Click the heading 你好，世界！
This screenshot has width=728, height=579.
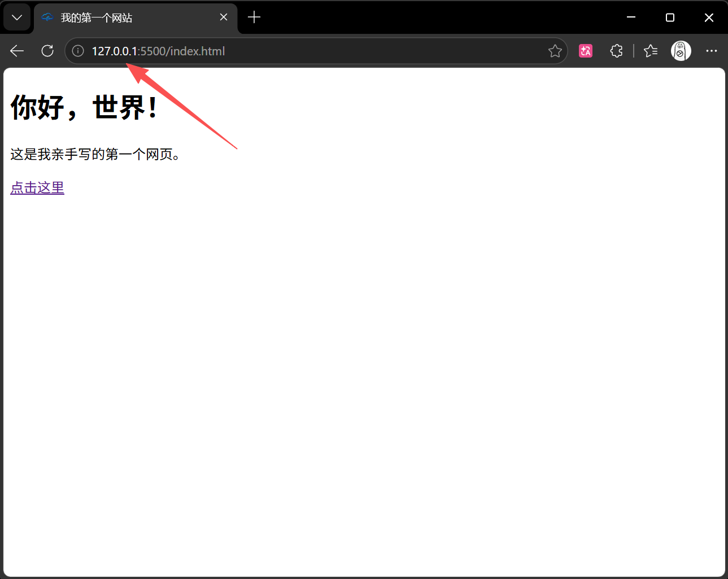click(x=85, y=107)
